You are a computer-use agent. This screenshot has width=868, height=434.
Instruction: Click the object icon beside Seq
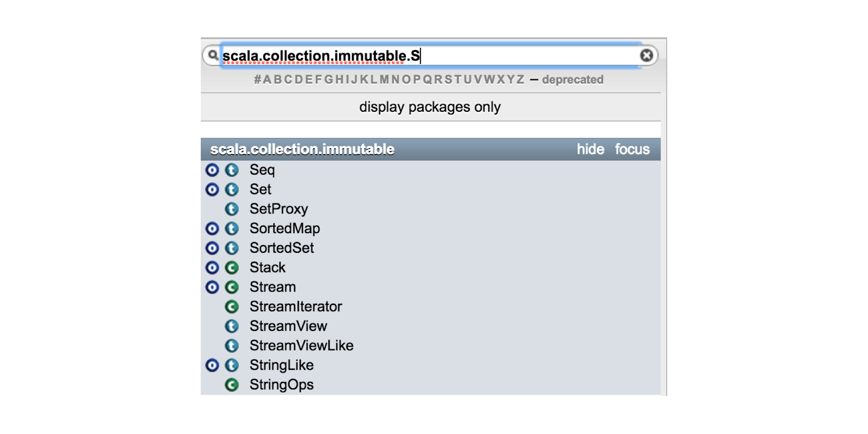click(x=213, y=170)
